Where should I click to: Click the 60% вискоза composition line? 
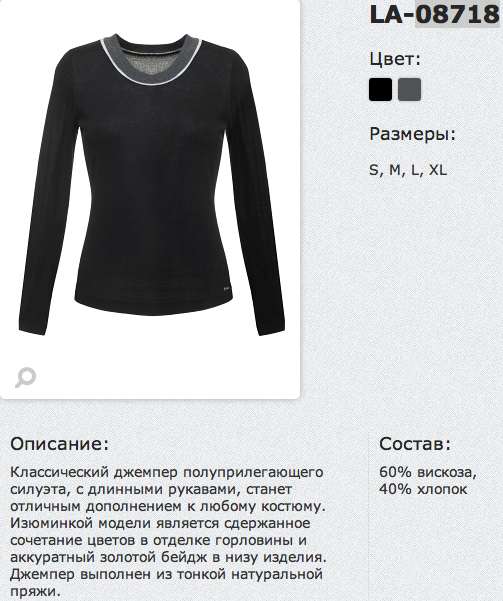coord(428,472)
